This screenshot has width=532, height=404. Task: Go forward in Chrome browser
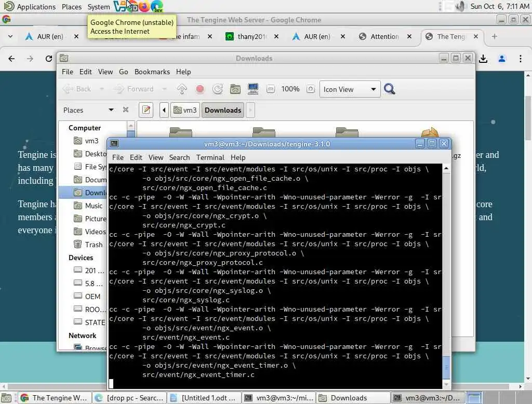(x=30, y=59)
